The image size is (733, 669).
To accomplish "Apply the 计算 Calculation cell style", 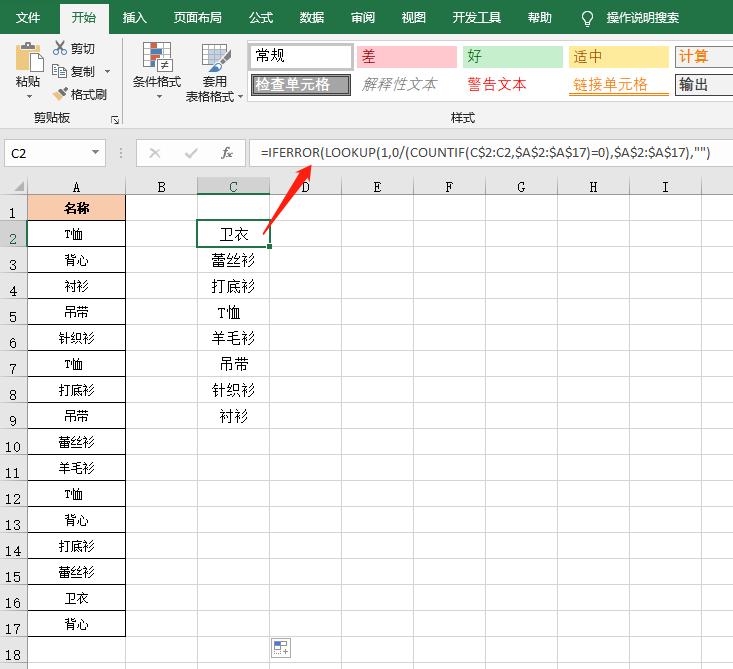I will pyautogui.click(x=704, y=57).
